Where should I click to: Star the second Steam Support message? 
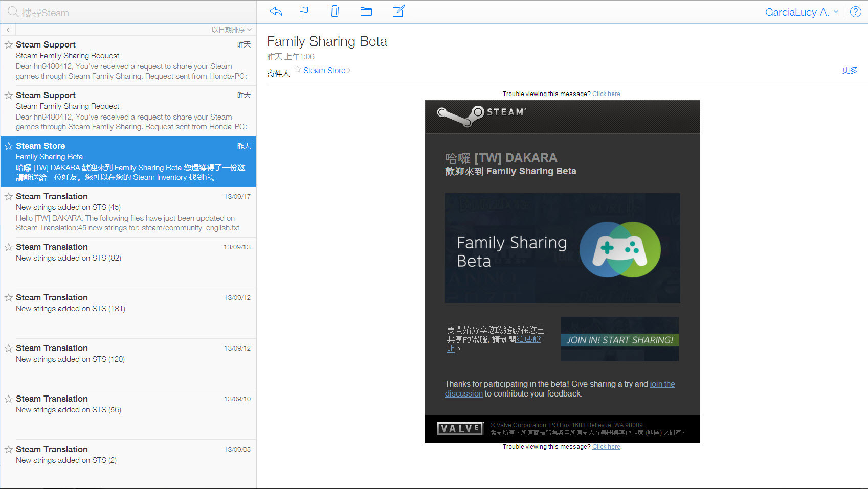click(9, 95)
